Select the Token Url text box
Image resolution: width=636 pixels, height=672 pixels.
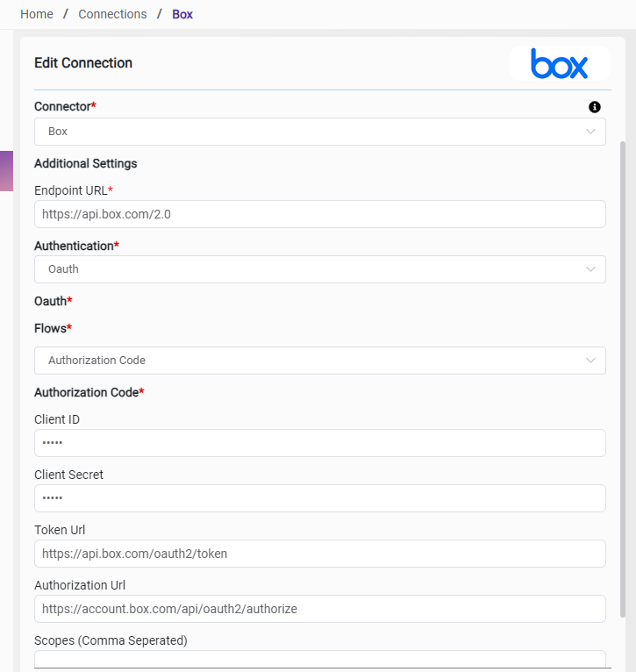click(319, 554)
